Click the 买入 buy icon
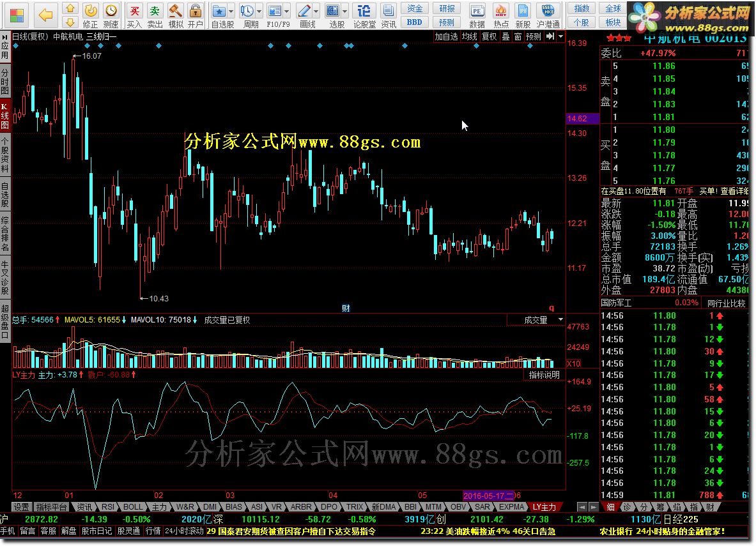Viewport: 756px width, 546px height. [x=134, y=15]
